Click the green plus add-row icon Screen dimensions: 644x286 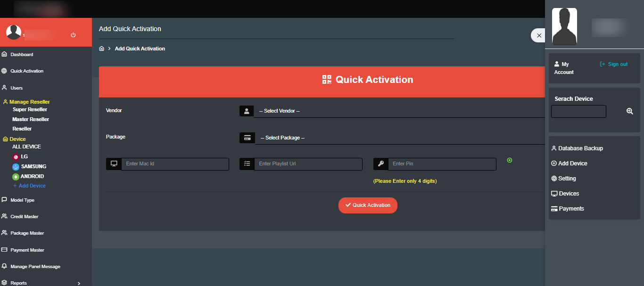click(509, 160)
